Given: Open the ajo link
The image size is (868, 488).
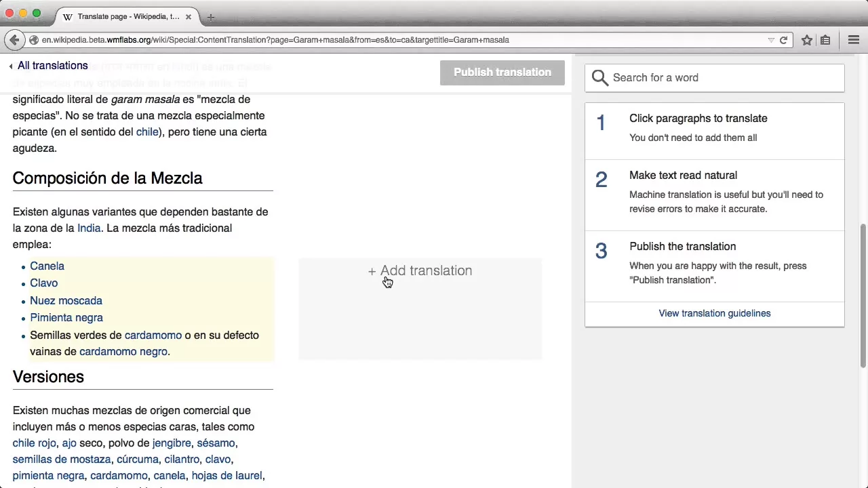Looking at the screenshot, I should point(69,443).
